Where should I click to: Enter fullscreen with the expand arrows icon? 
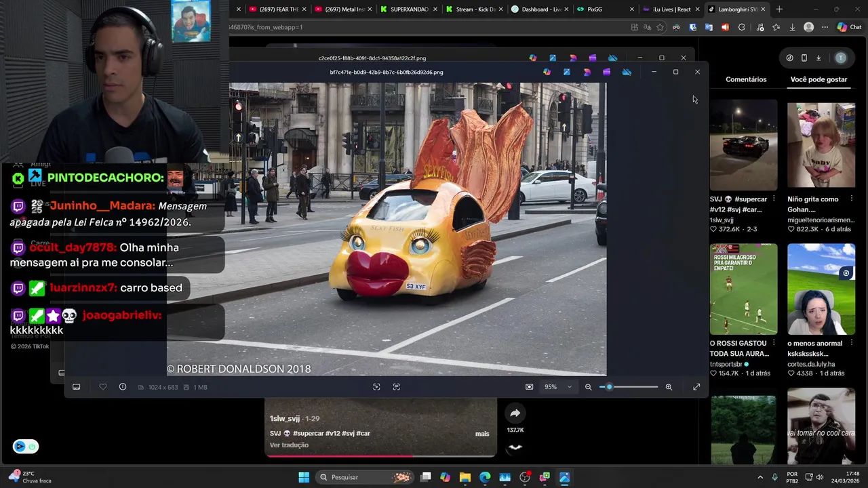696,387
